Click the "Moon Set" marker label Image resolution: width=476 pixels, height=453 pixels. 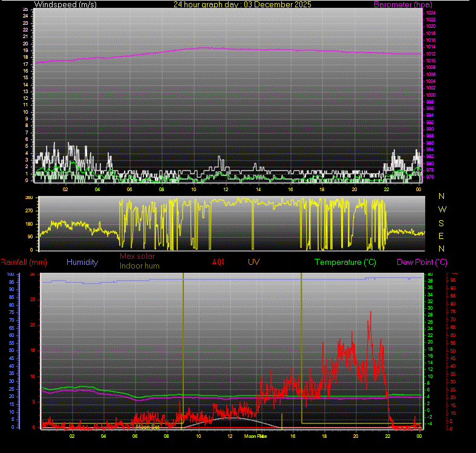click(148, 426)
